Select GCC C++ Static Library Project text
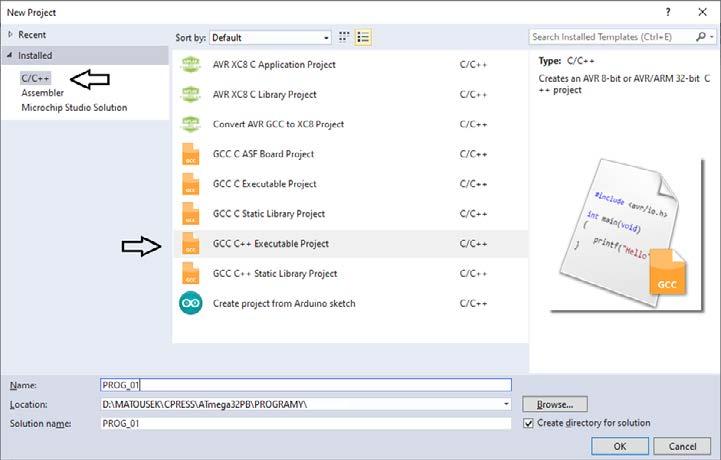The width and height of the screenshot is (721, 460). point(275,274)
